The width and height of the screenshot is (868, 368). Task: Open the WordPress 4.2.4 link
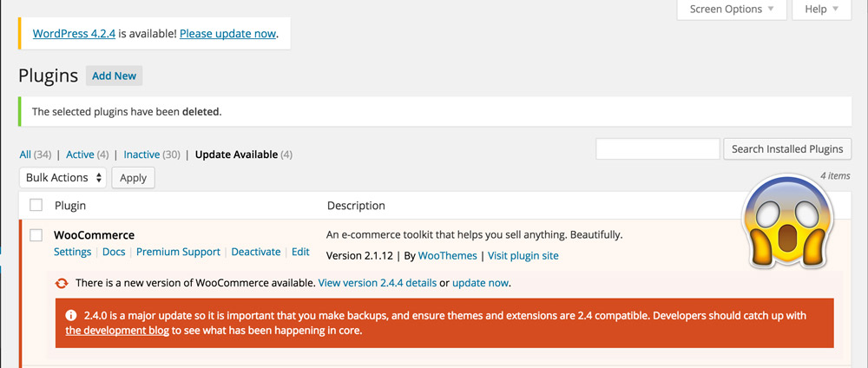point(73,34)
